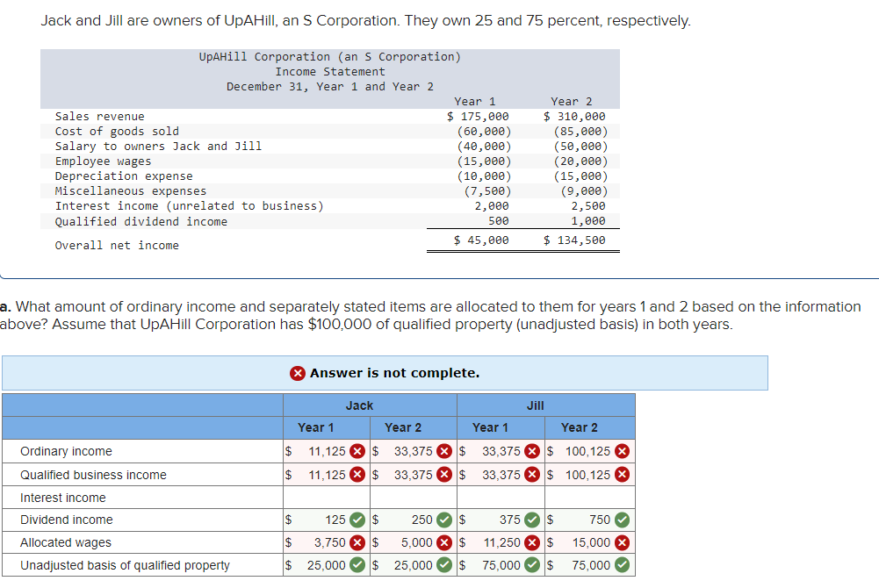Click red X next to Jill Year 2 ordinary income 100,125
This screenshot has width=879, height=588.
click(x=622, y=451)
